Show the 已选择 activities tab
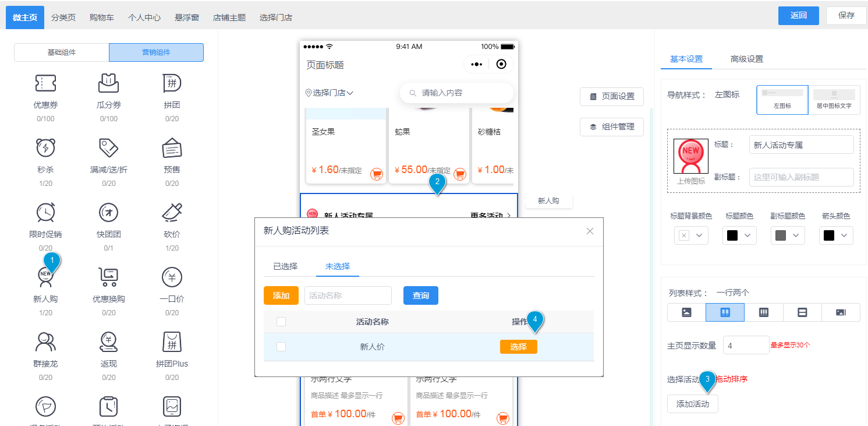 (x=285, y=266)
